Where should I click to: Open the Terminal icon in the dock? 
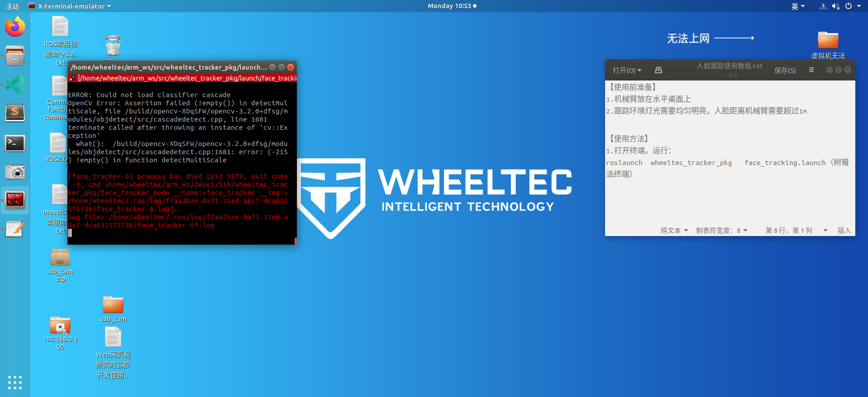click(x=15, y=143)
